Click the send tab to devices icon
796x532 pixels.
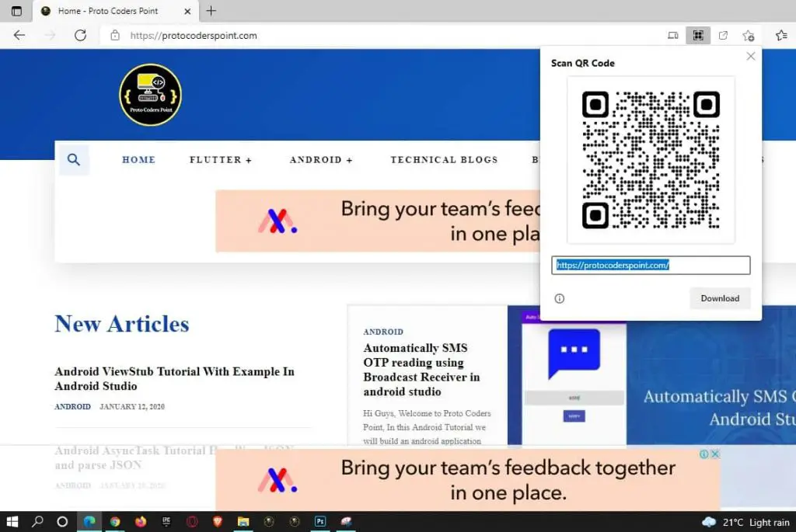672,35
